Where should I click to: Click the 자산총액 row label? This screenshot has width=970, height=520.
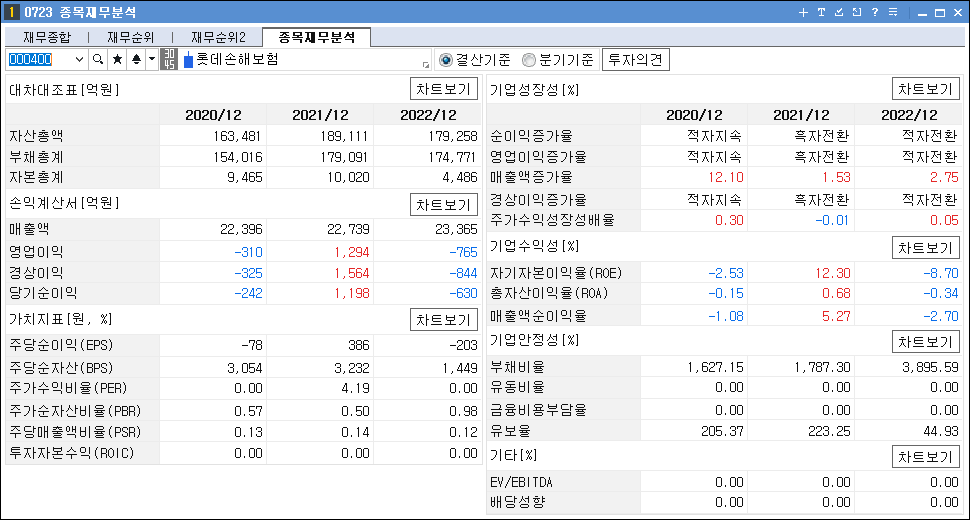point(36,135)
